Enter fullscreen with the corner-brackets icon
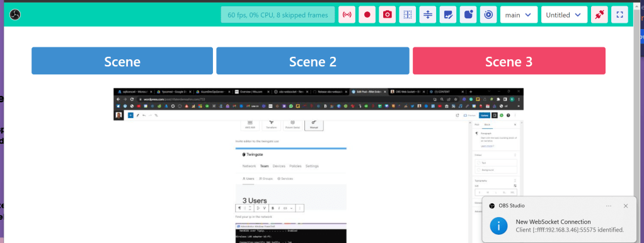 pos(620,15)
